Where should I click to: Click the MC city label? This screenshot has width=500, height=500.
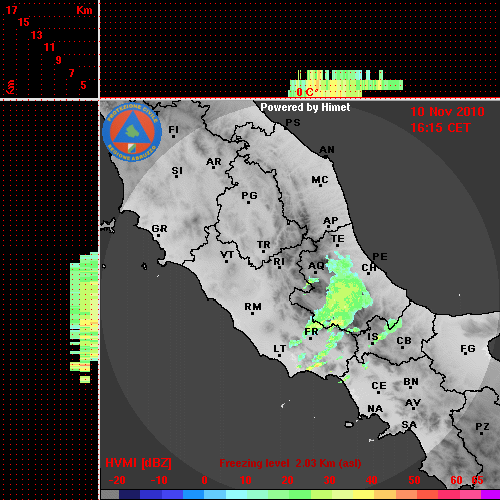click(320, 180)
